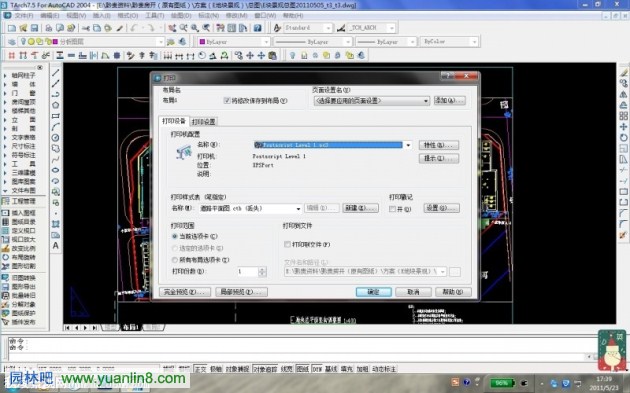Viewport: 630px width, 393px height.
Task: Click the 完全预览 full preview button
Action: pos(185,292)
